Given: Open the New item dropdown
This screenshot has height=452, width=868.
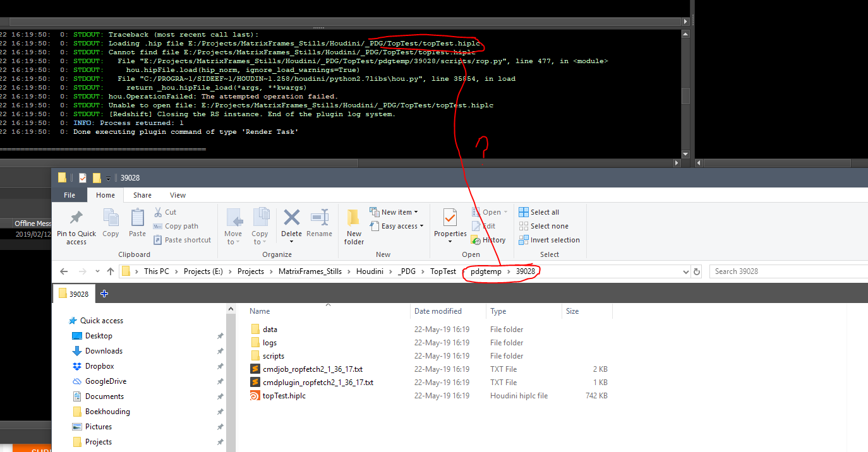Looking at the screenshot, I should 393,212.
